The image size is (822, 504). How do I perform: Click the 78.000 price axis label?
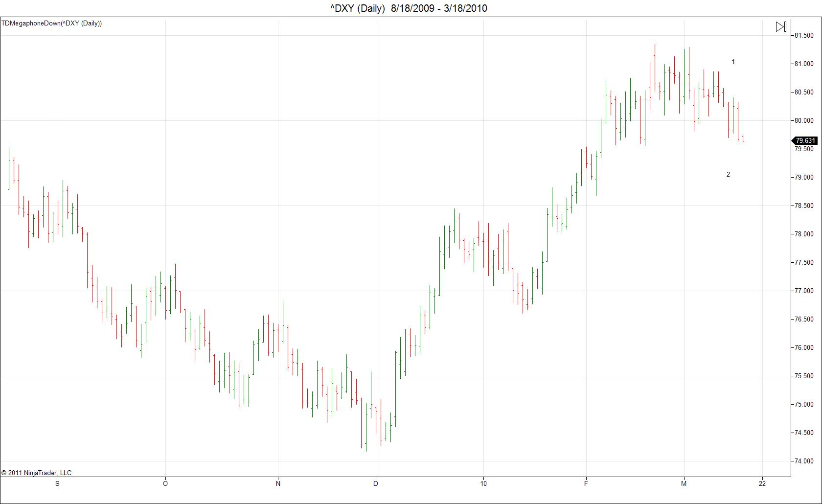804,234
